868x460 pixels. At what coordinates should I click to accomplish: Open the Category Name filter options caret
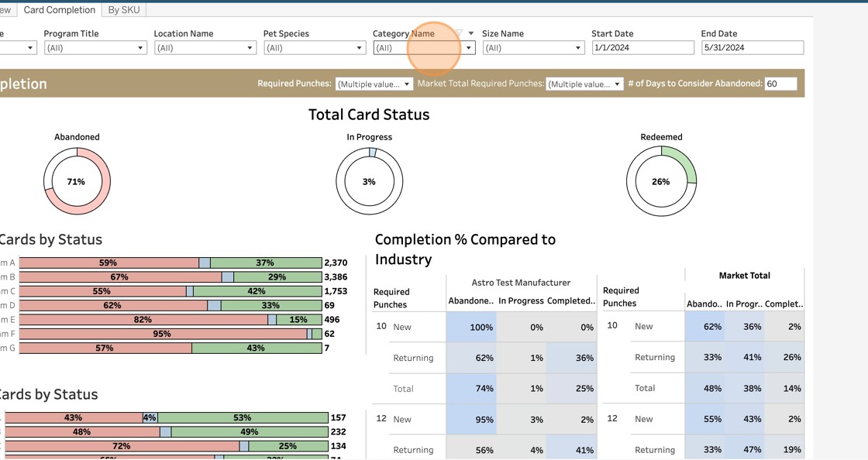pos(471,33)
